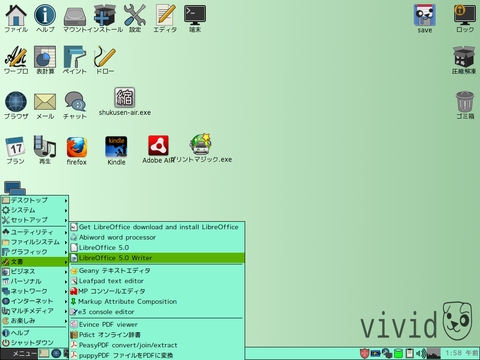Image resolution: width=480 pixels, height=360 pixels.
Task: Expand the インターネット submenu
Action: (35, 301)
